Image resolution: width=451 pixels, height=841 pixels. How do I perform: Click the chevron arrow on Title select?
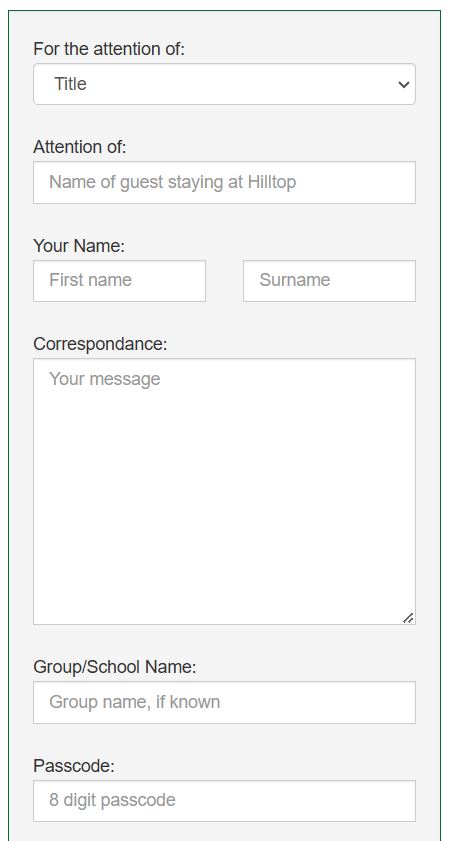[x=404, y=85]
